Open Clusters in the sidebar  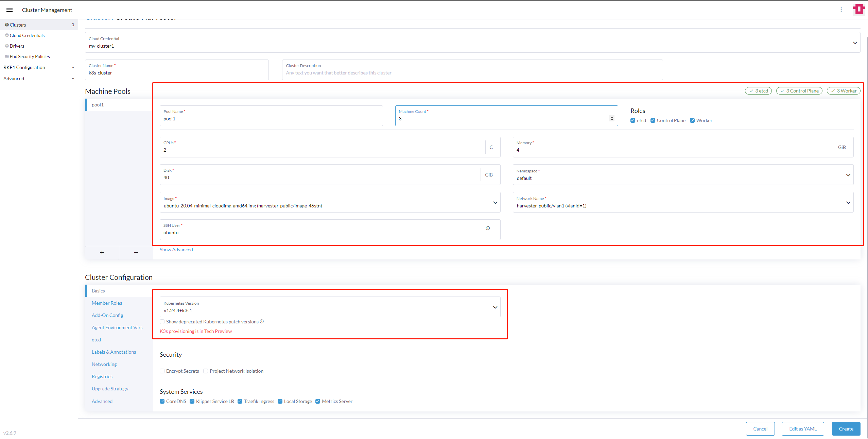click(x=39, y=25)
